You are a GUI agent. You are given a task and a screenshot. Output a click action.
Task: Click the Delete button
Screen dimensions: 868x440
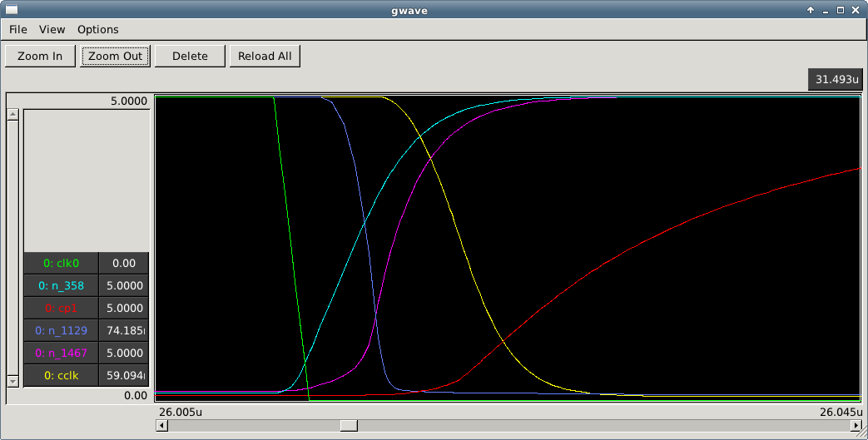click(x=190, y=57)
